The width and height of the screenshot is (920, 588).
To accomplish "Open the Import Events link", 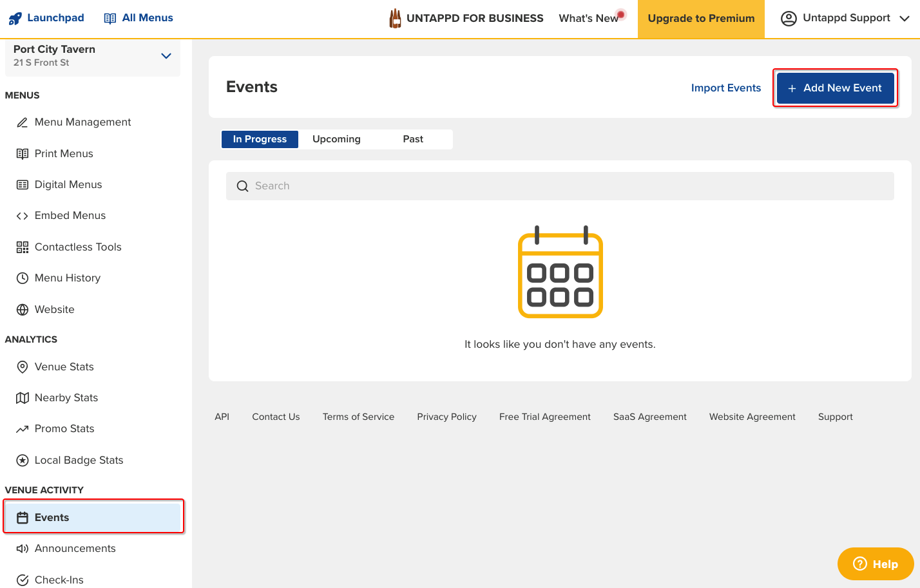I will (725, 88).
